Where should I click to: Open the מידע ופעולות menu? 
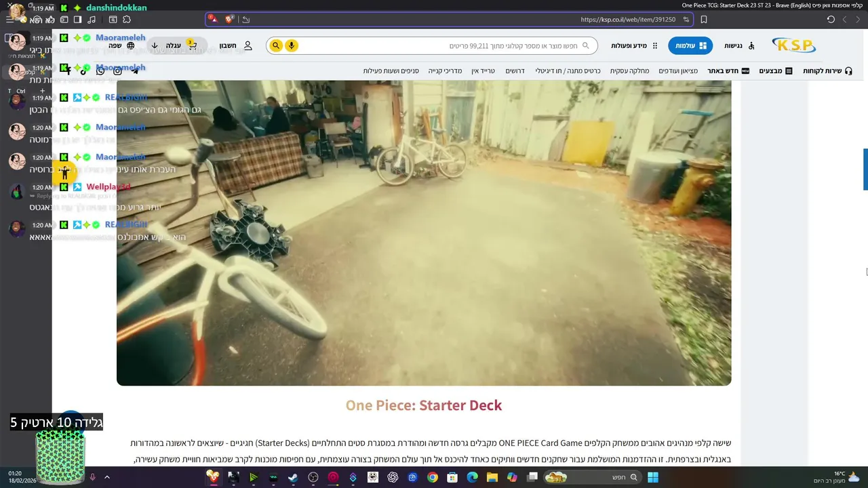(635, 45)
